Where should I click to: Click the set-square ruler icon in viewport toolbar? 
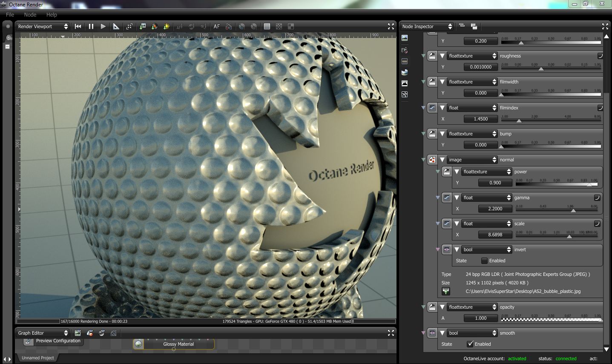pos(116,26)
